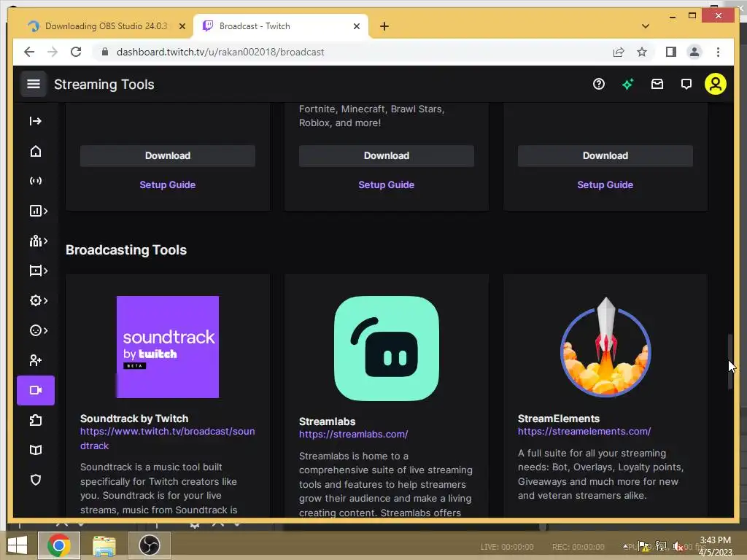Toggle the Chrome side panel
747x560 pixels.
(x=671, y=52)
